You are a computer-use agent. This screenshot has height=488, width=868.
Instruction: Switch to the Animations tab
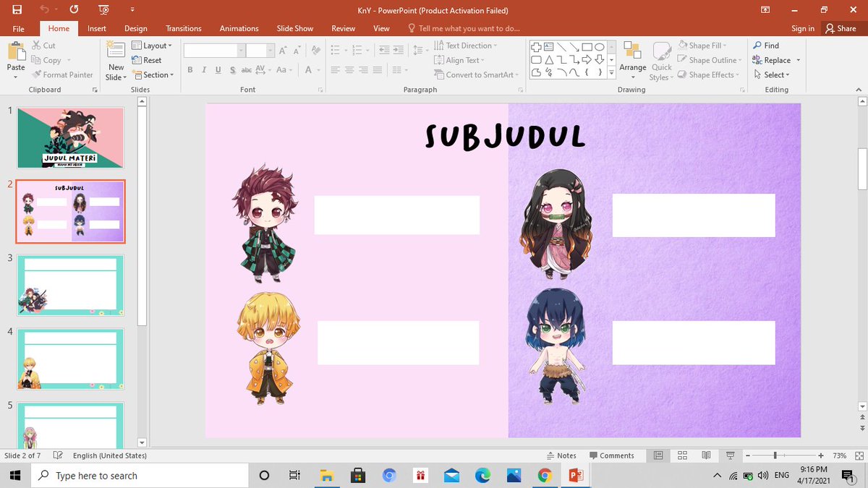pos(239,28)
